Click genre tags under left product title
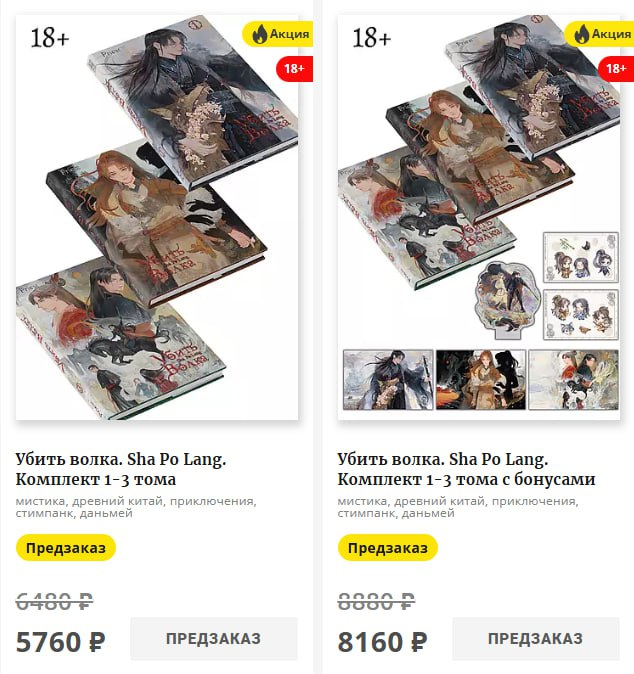The width and height of the screenshot is (634, 674). pyautogui.click(x=136, y=507)
